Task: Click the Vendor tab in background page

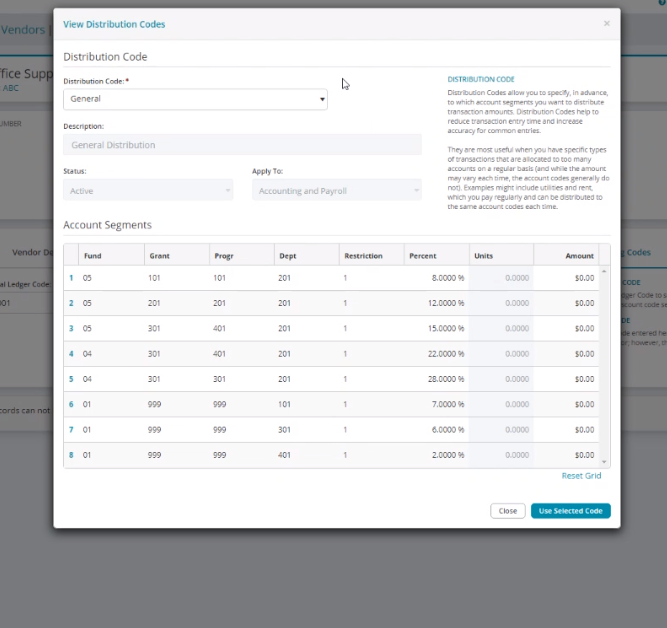Action: (x=32, y=252)
